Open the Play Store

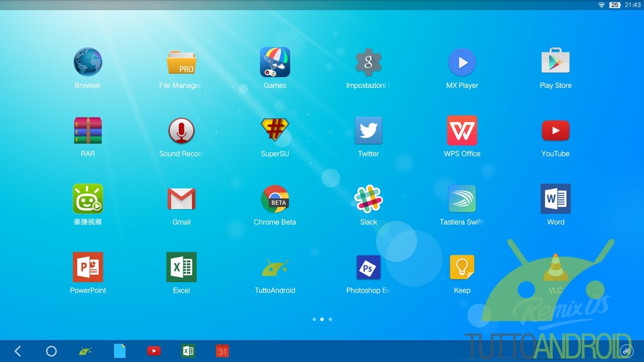click(555, 61)
